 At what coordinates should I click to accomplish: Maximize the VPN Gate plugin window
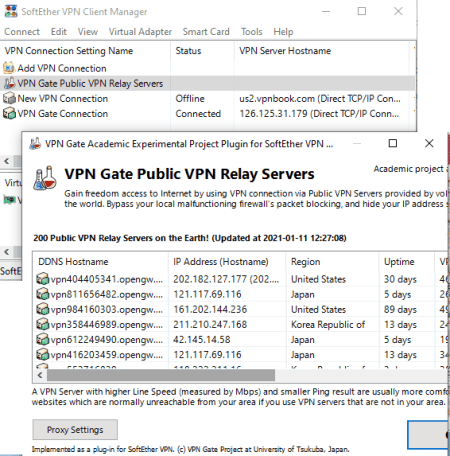393,143
